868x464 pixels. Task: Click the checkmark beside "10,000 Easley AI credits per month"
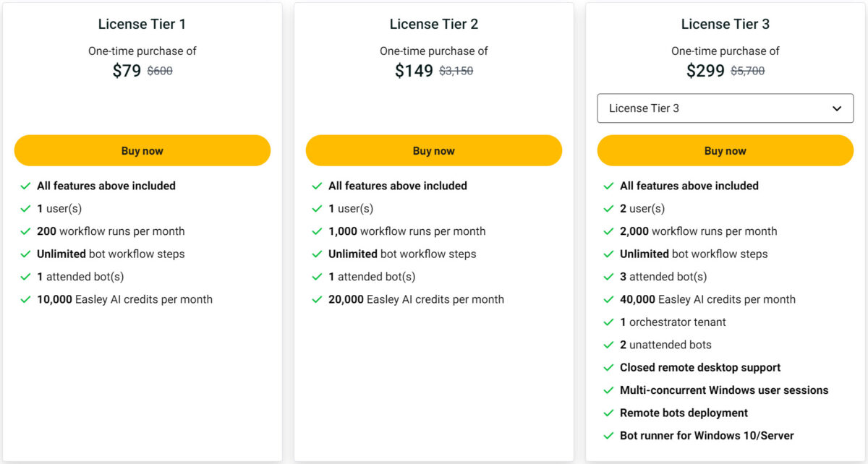click(x=27, y=299)
